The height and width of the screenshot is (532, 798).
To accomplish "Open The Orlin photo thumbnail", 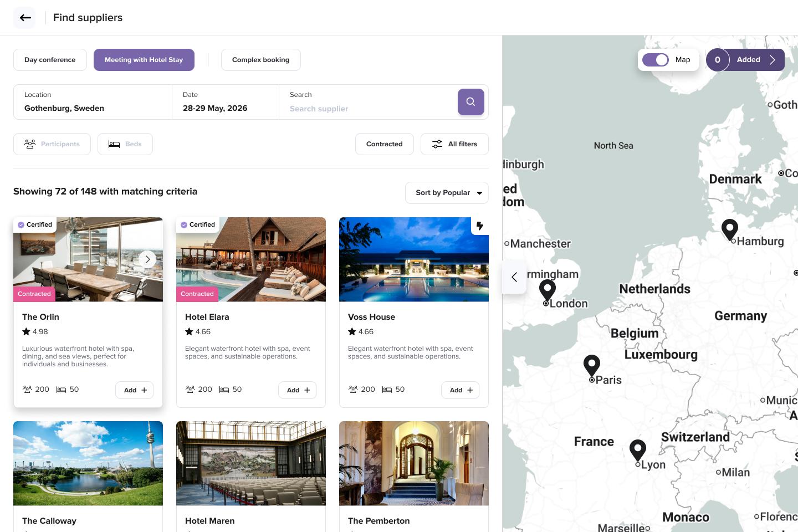I will 88,259.
